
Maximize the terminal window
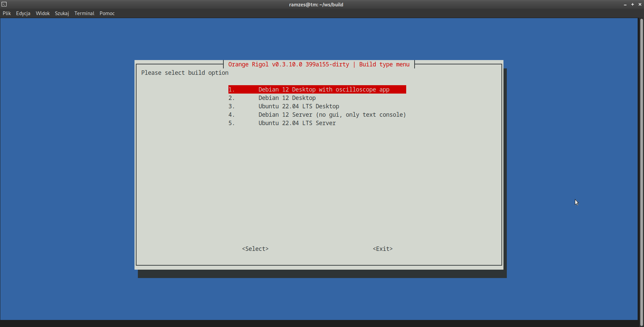click(633, 4)
